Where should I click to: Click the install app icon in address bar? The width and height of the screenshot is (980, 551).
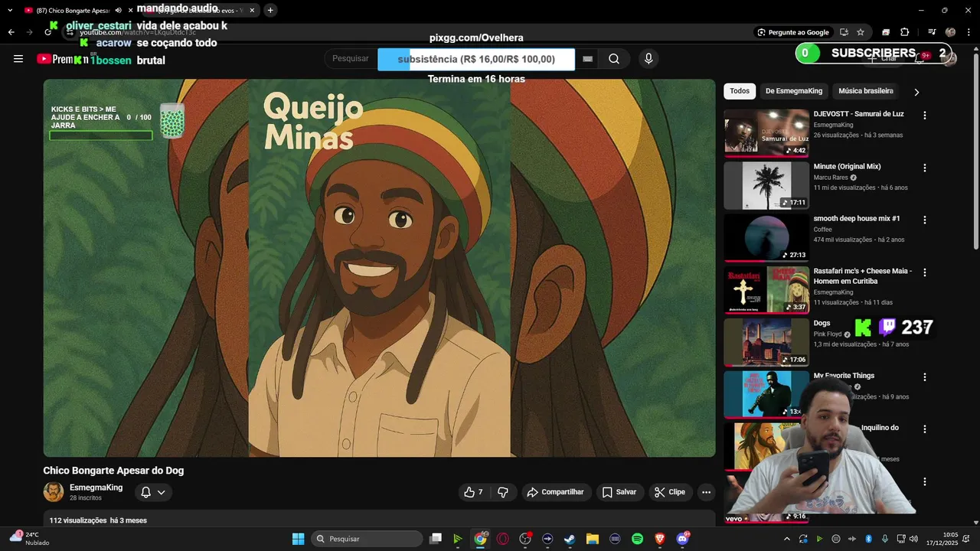844,32
